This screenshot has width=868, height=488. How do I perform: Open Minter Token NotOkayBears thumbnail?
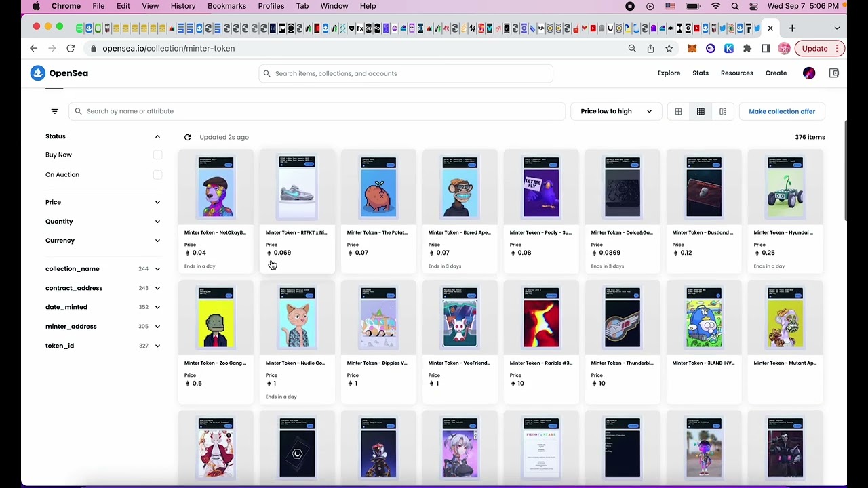point(216,187)
